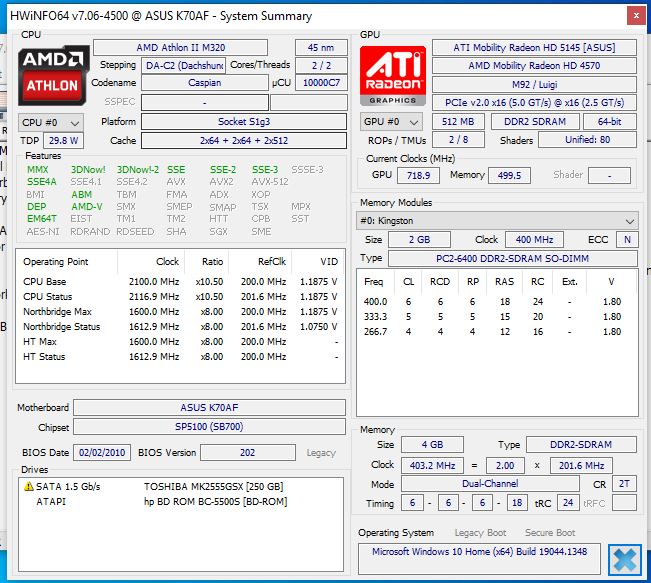Click the AMD Athlon CPU logo
Image resolution: width=651 pixels, height=583 pixels.
(54, 75)
